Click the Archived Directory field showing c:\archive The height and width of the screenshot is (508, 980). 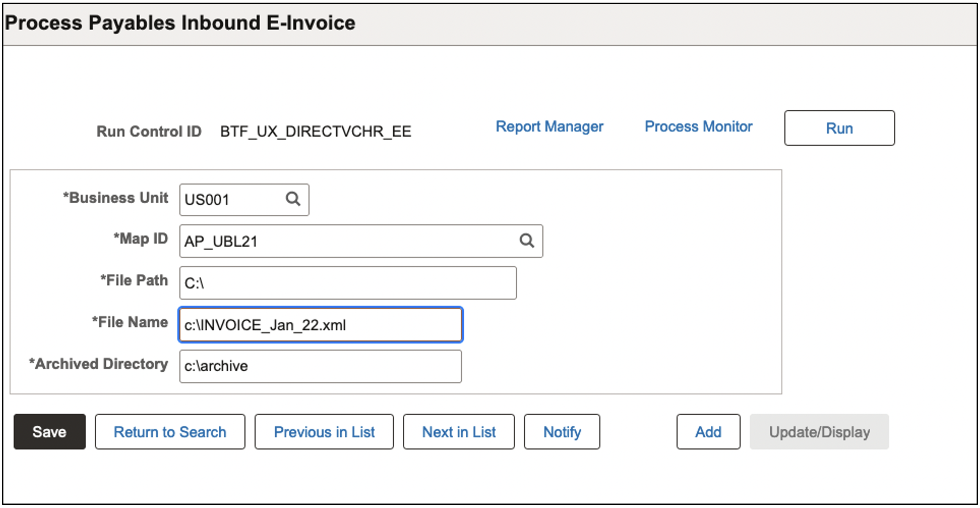click(x=320, y=366)
